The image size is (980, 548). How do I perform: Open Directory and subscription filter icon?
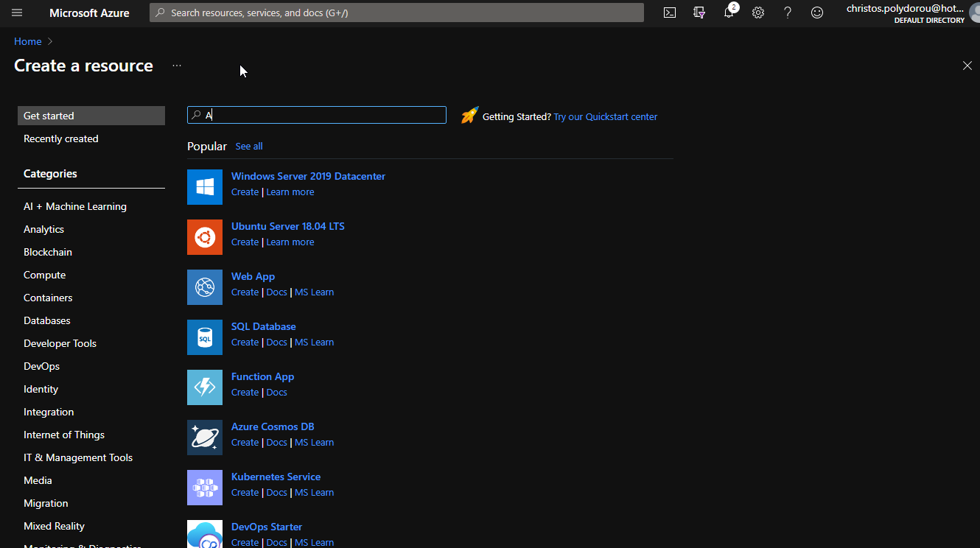point(699,13)
